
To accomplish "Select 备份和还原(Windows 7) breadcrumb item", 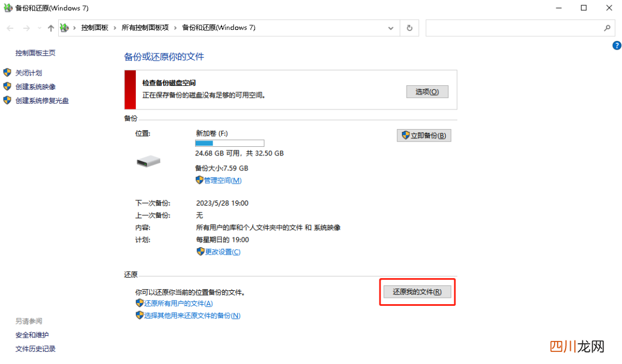I will click(219, 28).
